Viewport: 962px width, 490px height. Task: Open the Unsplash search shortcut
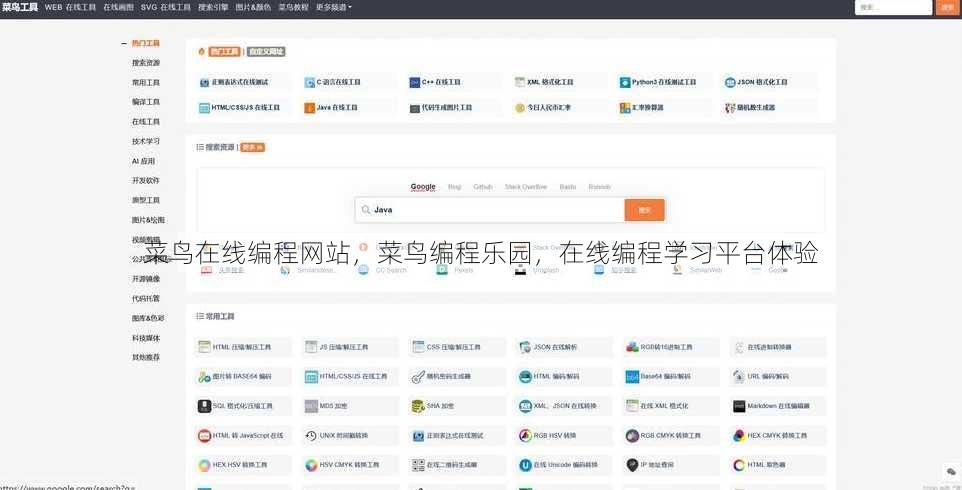(537, 270)
